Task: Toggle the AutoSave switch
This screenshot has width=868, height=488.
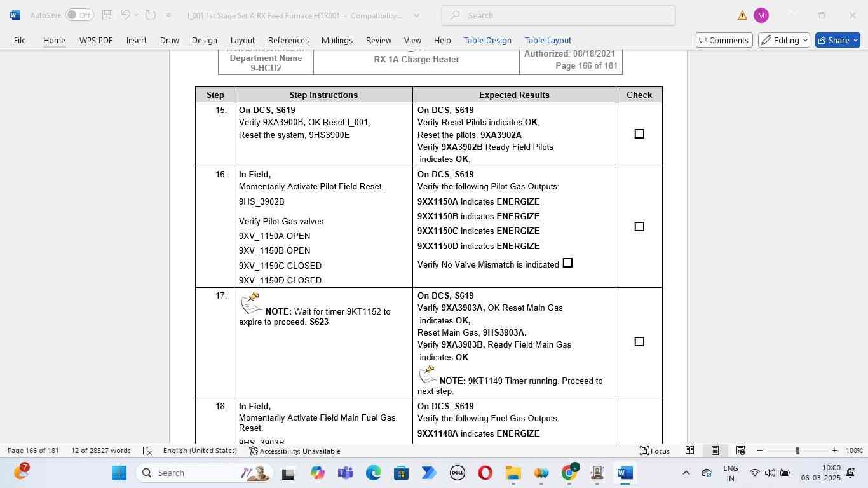Action: pos(79,15)
